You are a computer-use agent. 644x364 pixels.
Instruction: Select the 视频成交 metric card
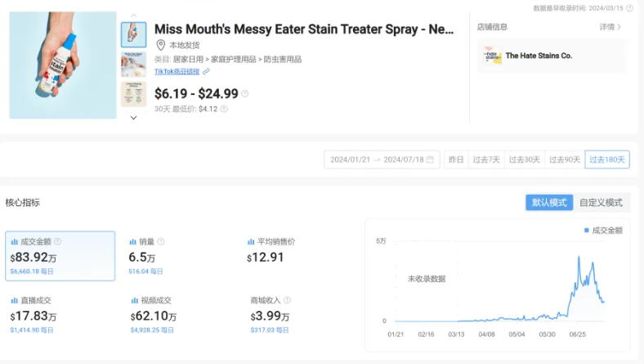click(177, 315)
